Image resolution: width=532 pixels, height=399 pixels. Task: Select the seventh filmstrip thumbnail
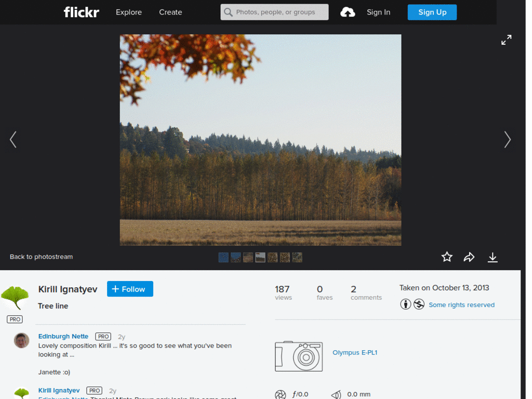click(297, 258)
